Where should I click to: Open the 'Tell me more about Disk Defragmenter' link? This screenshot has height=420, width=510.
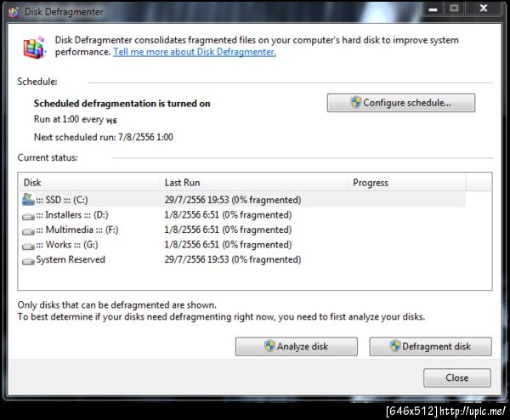click(x=195, y=52)
